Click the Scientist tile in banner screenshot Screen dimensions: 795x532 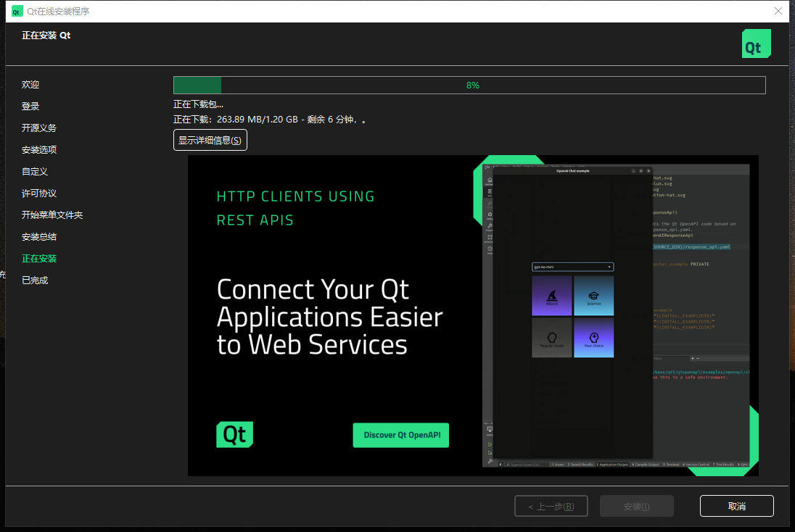point(594,296)
